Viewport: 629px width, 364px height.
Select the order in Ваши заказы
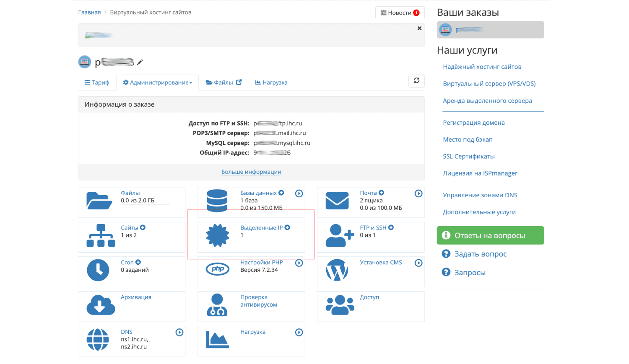pos(491,30)
